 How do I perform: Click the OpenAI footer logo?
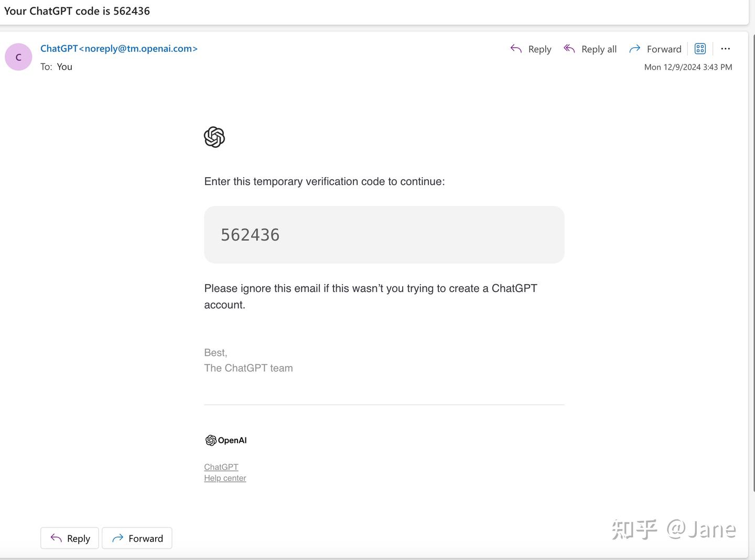click(x=226, y=440)
